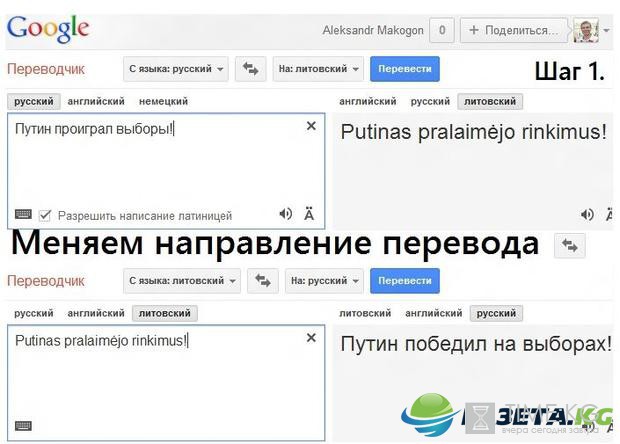Show romanization Ä in upper source box
Image resolution: width=620 pixels, height=444 pixels.
click(309, 214)
